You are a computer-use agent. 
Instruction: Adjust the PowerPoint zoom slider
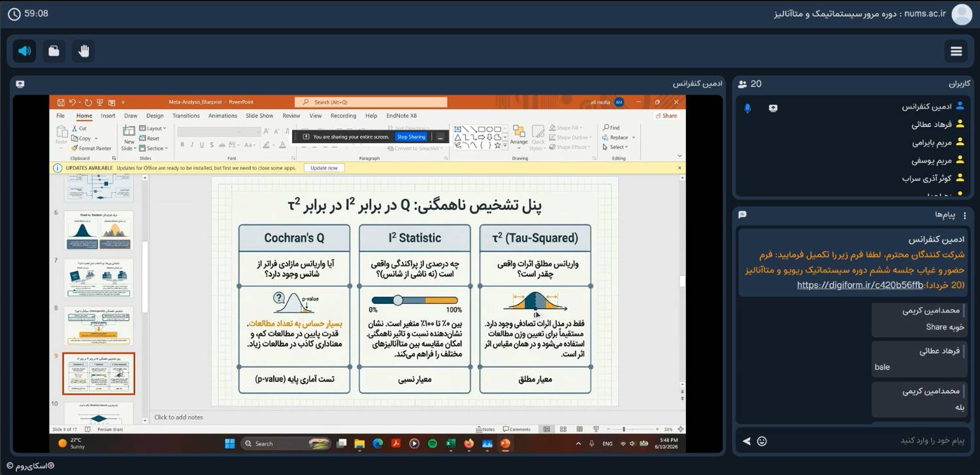coord(624,429)
